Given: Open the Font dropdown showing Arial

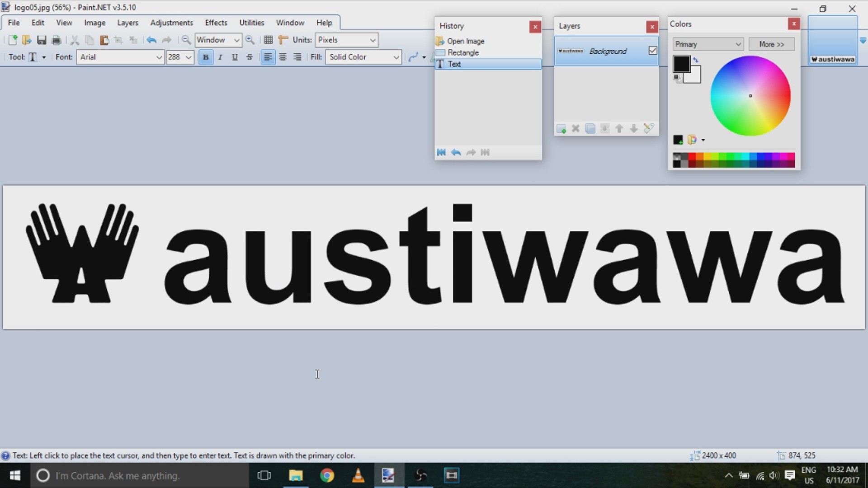Looking at the screenshot, I should click(x=120, y=57).
